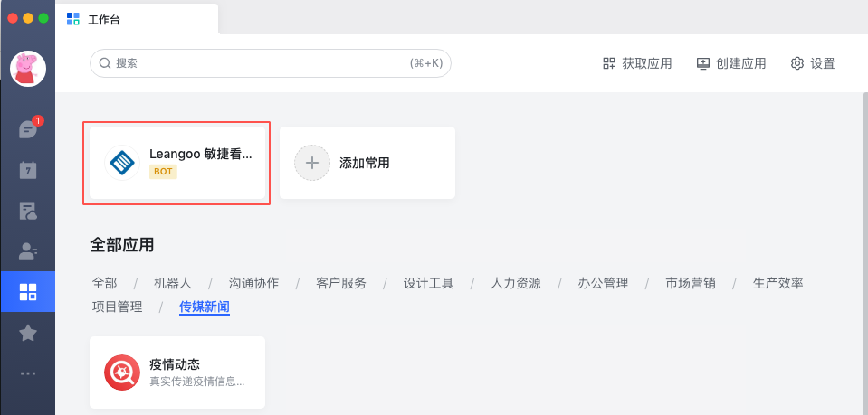Click the more options ellipsis in sidebar

pos(28,373)
